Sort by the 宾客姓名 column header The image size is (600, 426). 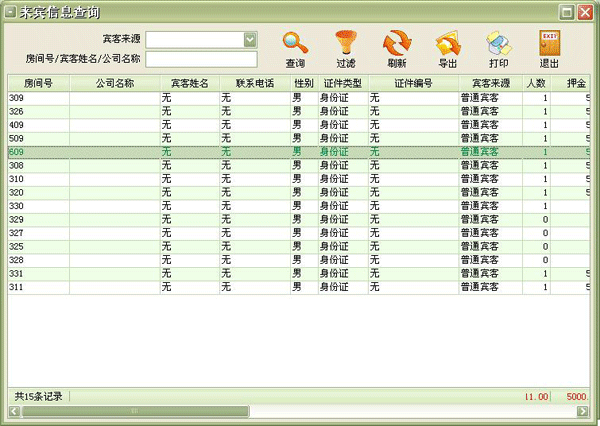pyautogui.click(x=189, y=84)
